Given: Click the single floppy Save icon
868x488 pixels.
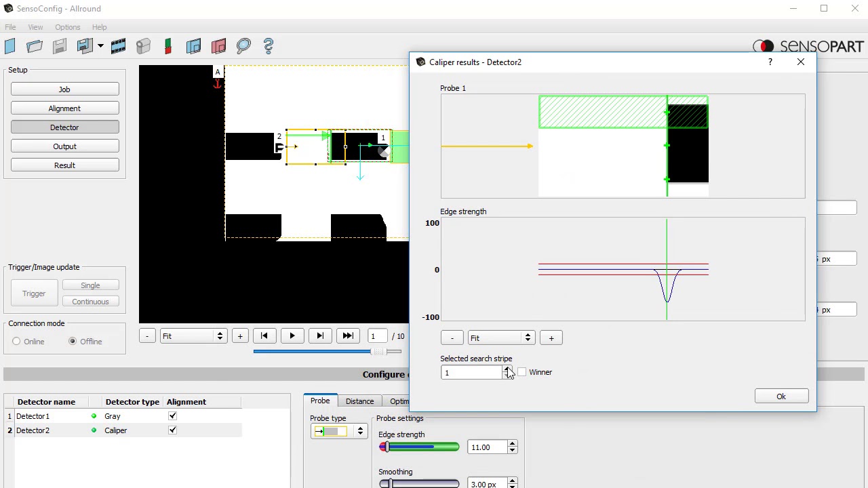Looking at the screenshot, I should coord(60,46).
